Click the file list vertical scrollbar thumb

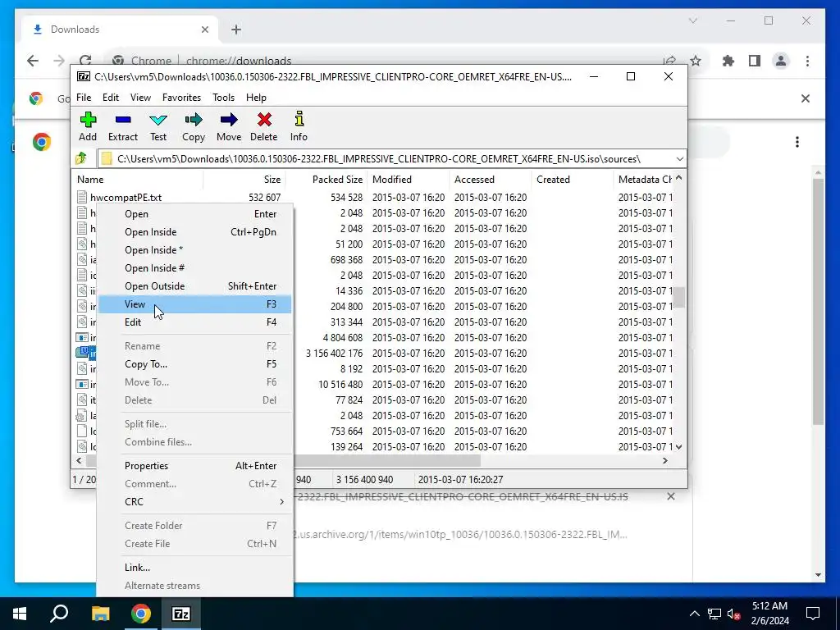pos(678,297)
